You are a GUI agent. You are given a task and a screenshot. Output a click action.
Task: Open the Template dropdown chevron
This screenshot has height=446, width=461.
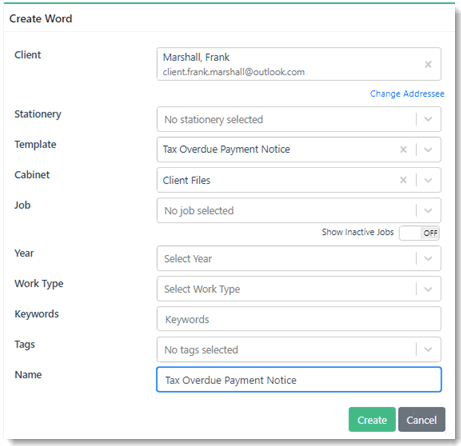[428, 150]
